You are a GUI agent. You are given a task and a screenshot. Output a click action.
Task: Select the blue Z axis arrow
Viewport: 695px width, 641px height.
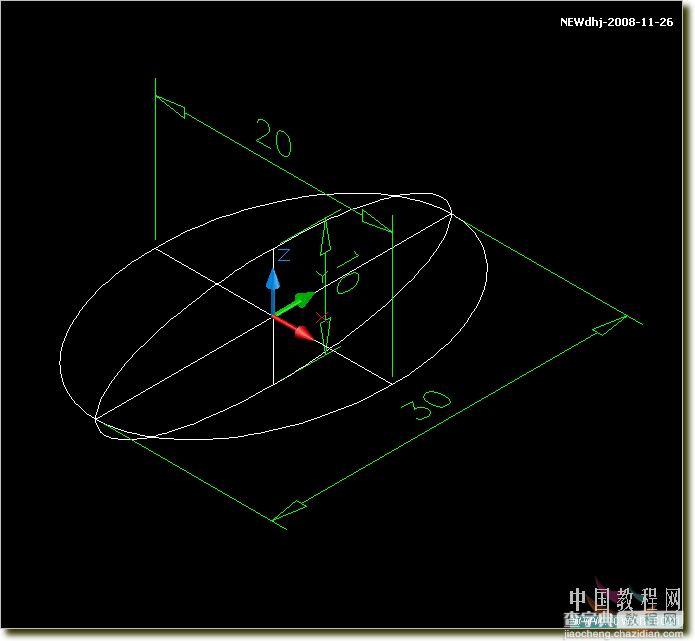(273, 290)
